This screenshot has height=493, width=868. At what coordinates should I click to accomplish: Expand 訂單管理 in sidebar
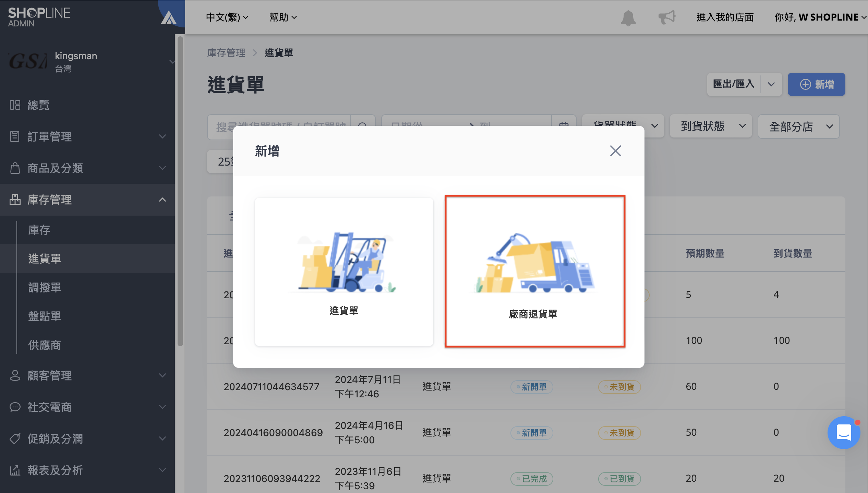click(87, 136)
